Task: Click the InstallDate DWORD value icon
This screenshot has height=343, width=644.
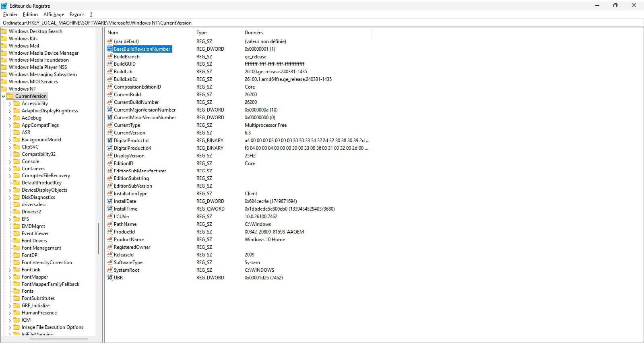Action: (109, 201)
